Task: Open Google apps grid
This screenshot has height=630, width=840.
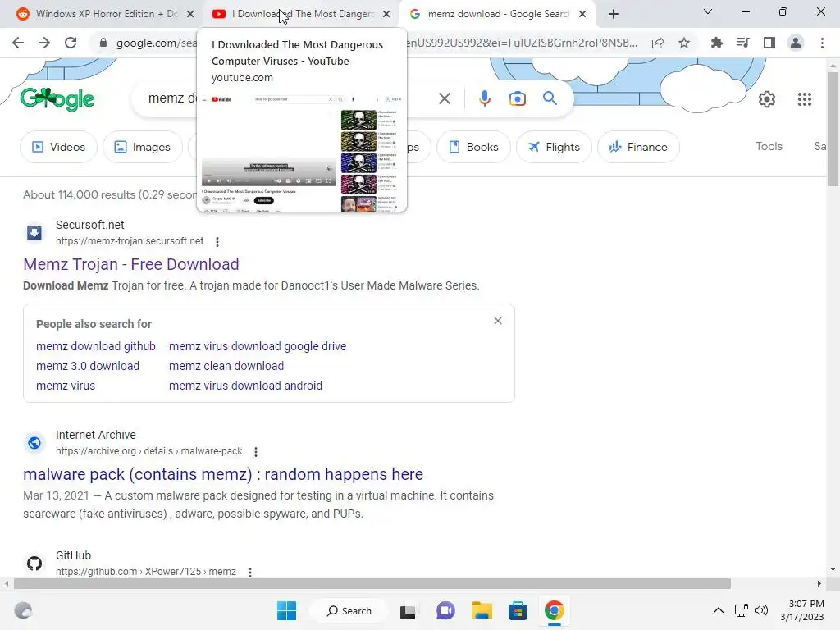Action: point(805,99)
